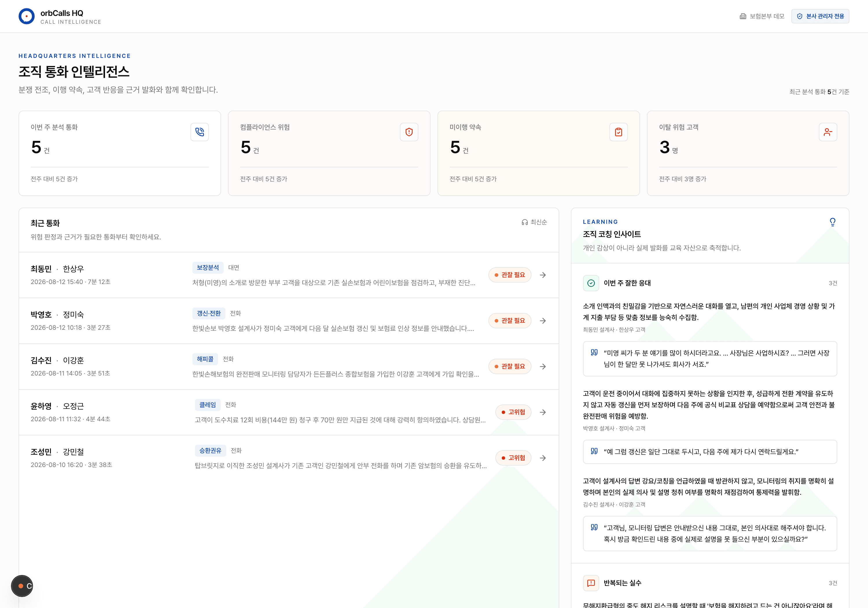The height and width of the screenshot is (608, 868).
Task: Click the 조직 코칭 인사이트 title
Action: click(612, 234)
